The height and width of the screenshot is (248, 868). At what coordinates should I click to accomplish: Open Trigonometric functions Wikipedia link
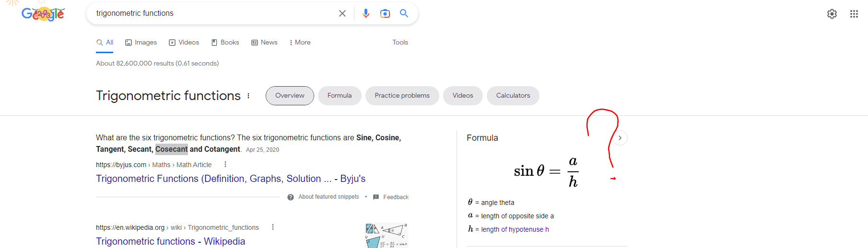[x=171, y=241]
